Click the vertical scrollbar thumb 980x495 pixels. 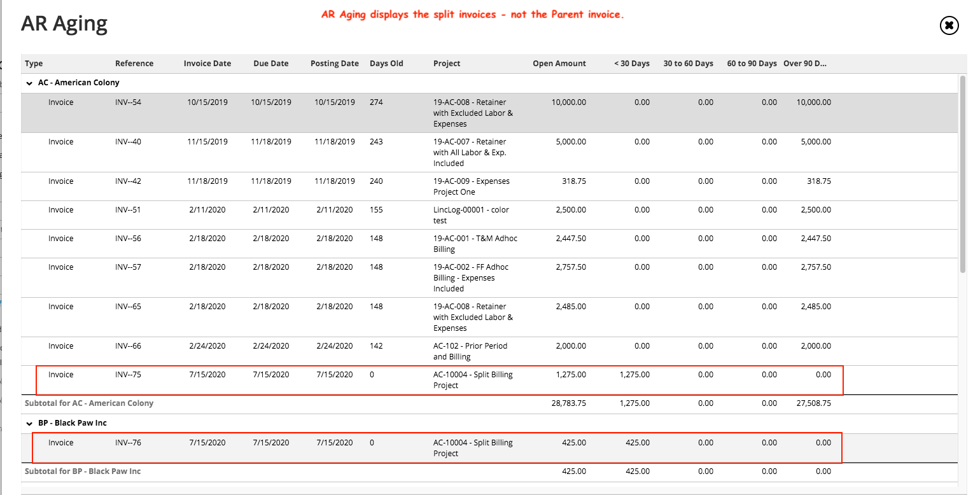962,174
